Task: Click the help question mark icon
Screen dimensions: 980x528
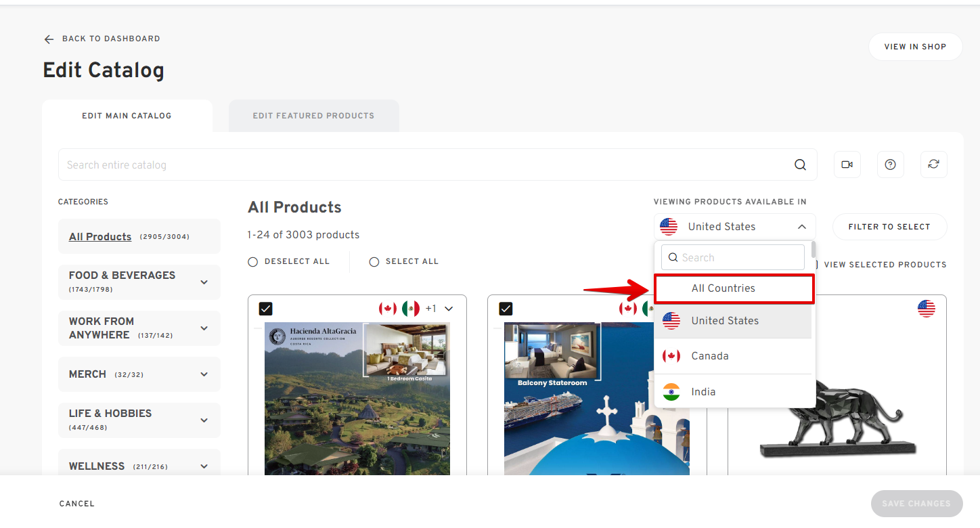Action: 890,164
